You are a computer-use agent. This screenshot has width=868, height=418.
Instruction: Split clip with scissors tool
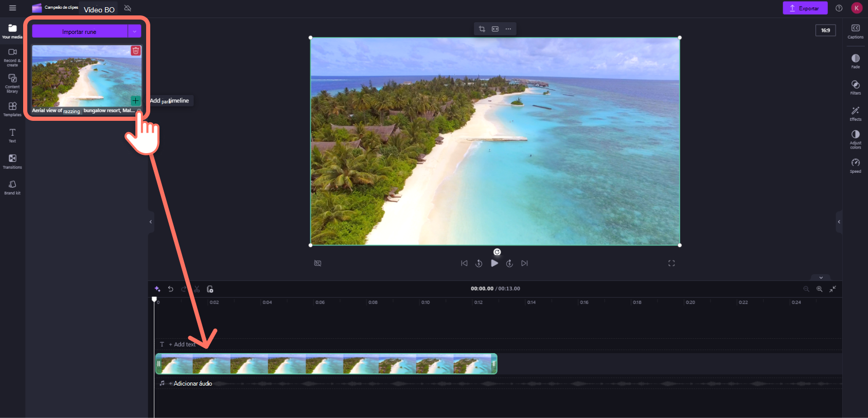[197, 289]
